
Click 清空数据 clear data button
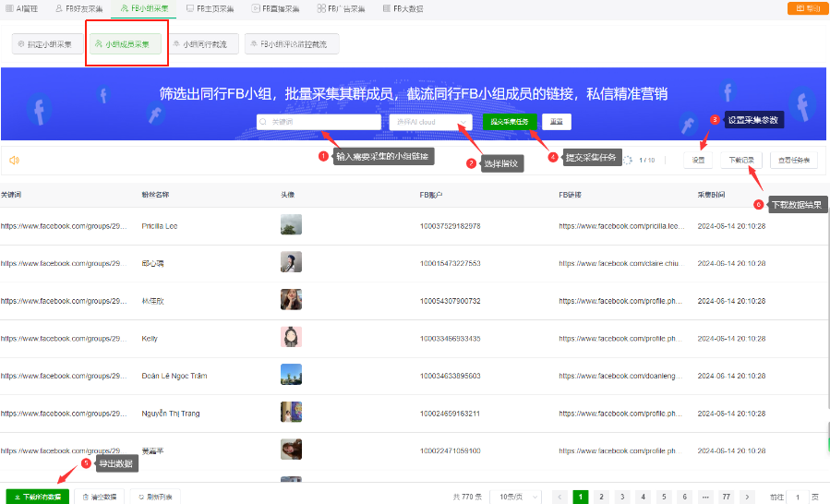[100, 497]
